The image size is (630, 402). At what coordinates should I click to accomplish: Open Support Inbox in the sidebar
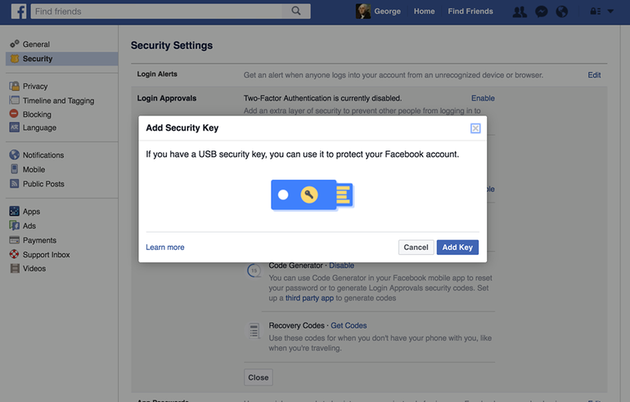(x=46, y=255)
